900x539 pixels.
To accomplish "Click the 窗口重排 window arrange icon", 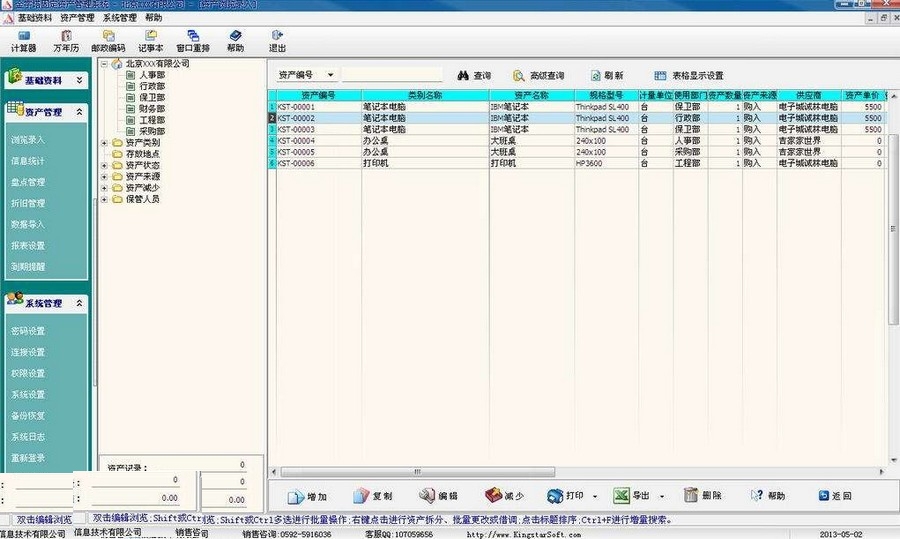I will click(x=193, y=41).
